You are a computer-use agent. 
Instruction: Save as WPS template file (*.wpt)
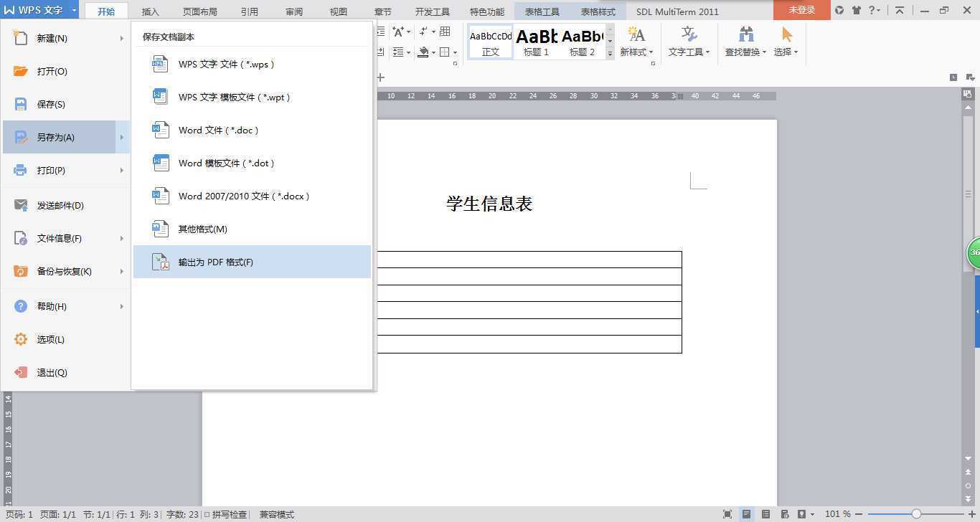[252, 97]
